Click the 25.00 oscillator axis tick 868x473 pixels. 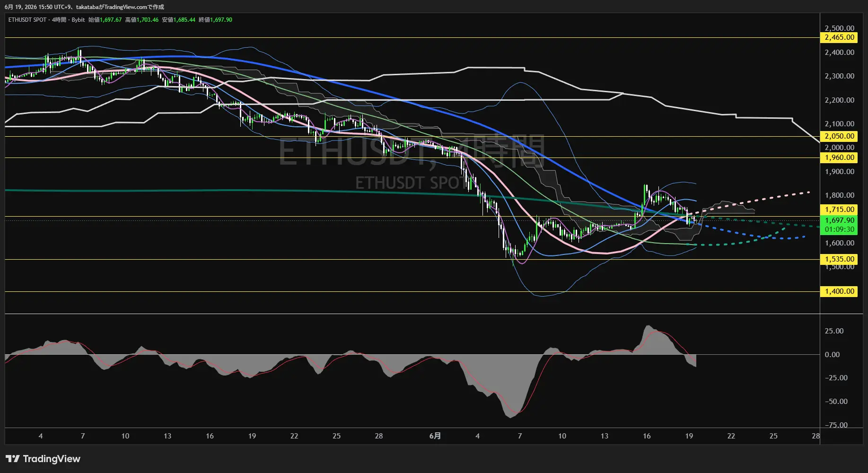[834, 331]
